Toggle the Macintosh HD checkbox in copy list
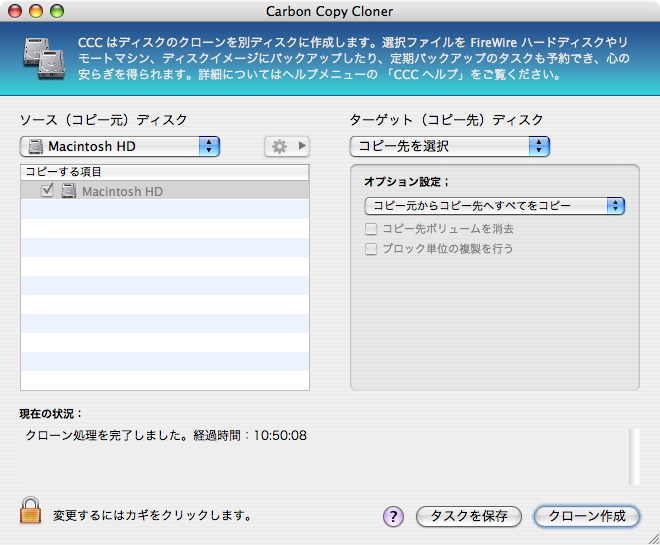660x545 pixels. [x=47, y=191]
